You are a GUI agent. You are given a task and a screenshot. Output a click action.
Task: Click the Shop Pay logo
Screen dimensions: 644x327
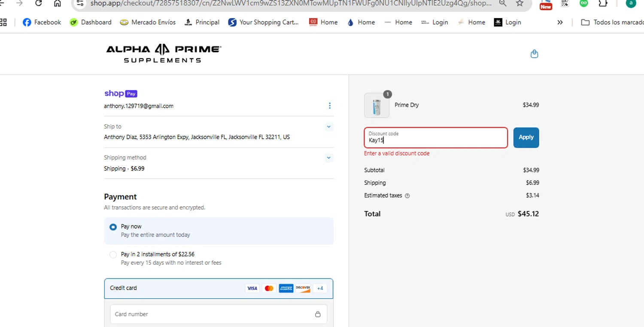(x=121, y=93)
